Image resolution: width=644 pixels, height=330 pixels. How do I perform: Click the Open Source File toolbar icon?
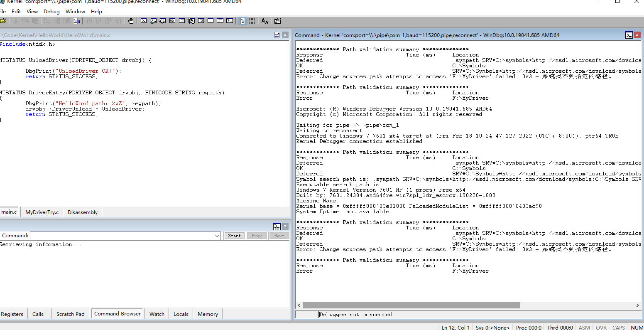coord(3,21)
